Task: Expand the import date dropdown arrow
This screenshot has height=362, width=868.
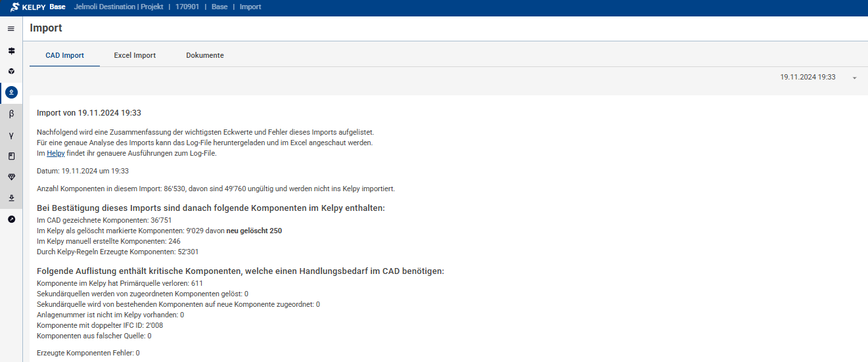Action: 855,78
